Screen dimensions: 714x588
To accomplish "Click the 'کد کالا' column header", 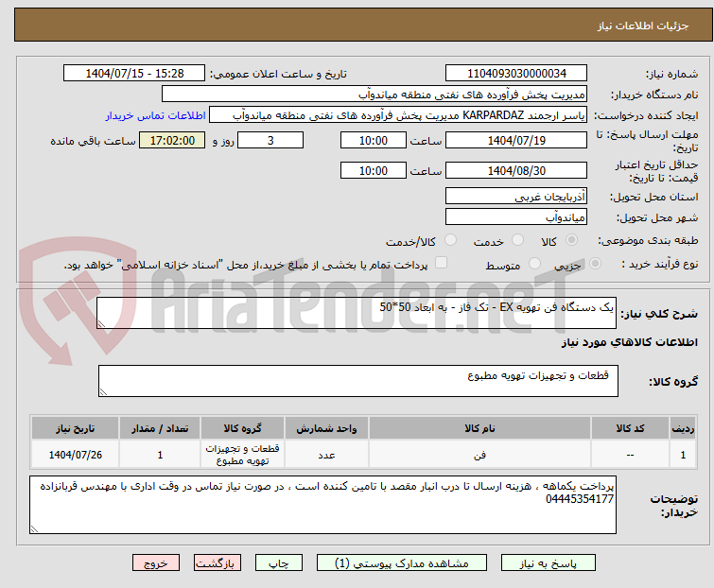I will 630,428.
